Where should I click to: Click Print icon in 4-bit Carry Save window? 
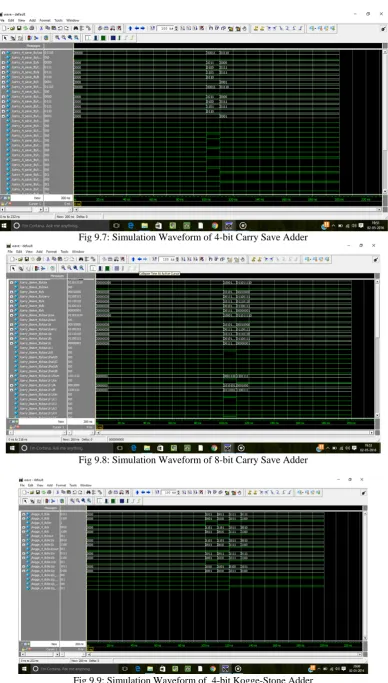click(x=32, y=28)
